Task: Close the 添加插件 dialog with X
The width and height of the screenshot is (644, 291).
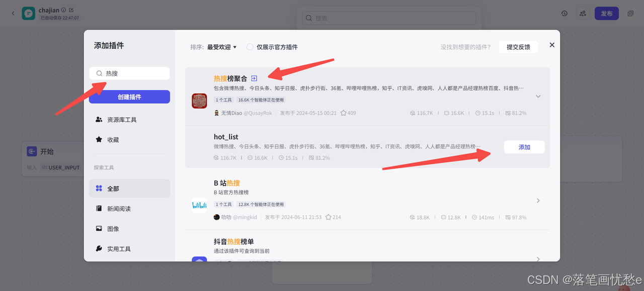Action: tap(552, 45)
